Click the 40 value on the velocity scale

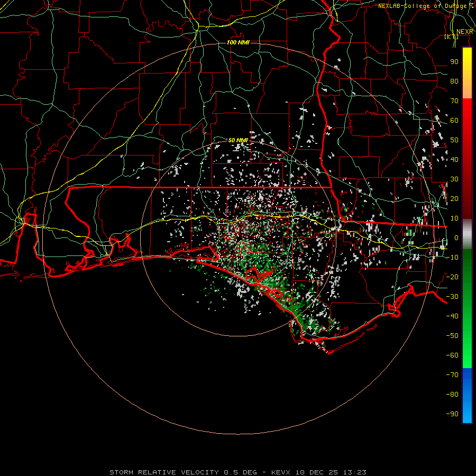454,159
